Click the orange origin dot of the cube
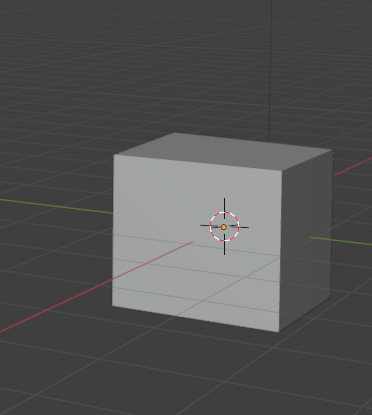 [x=224, y=227]
